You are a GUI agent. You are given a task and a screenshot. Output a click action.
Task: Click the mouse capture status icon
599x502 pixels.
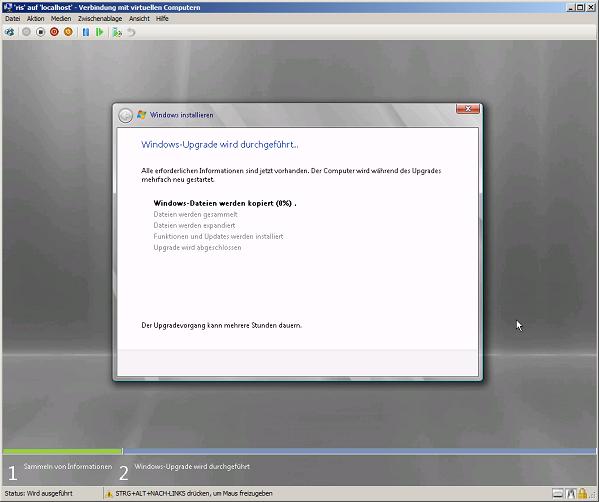tap(571, 494)
